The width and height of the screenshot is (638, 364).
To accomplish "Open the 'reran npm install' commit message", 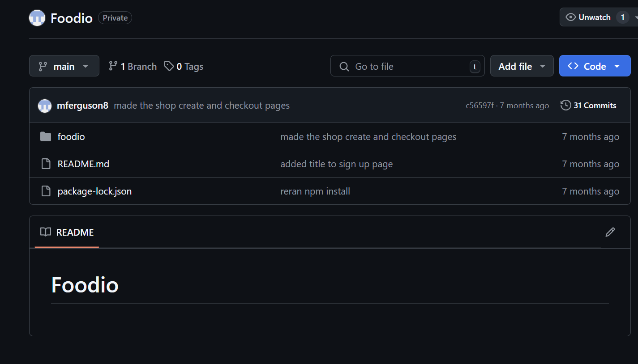I will click(315, 191).
